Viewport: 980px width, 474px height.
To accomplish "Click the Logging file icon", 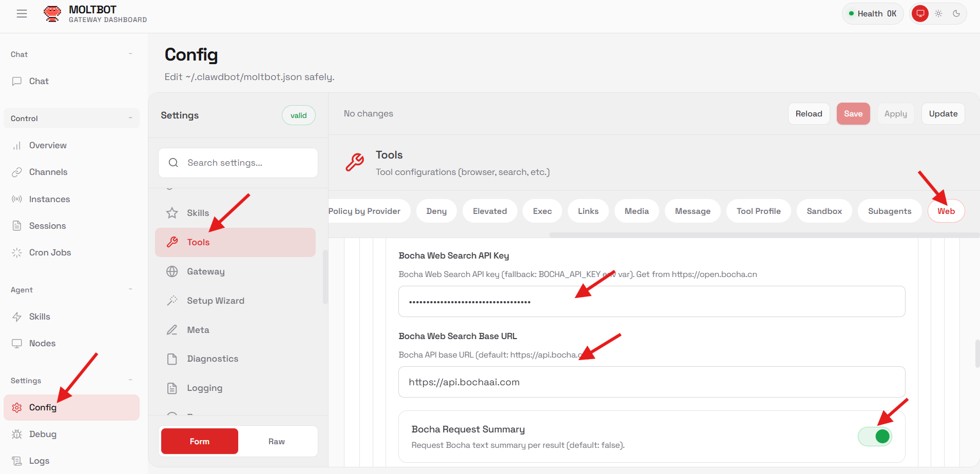I will 172,388.
